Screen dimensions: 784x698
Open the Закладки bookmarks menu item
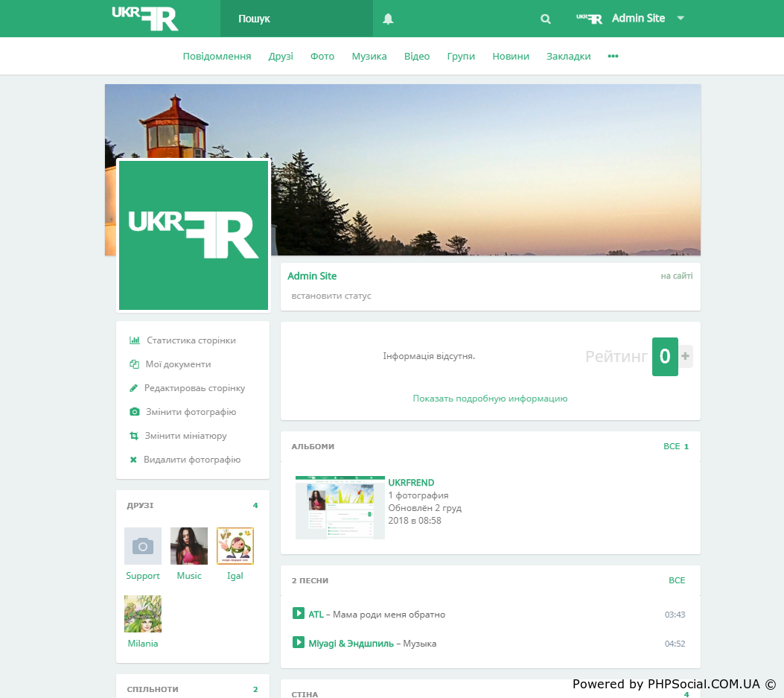pos(568,56)
